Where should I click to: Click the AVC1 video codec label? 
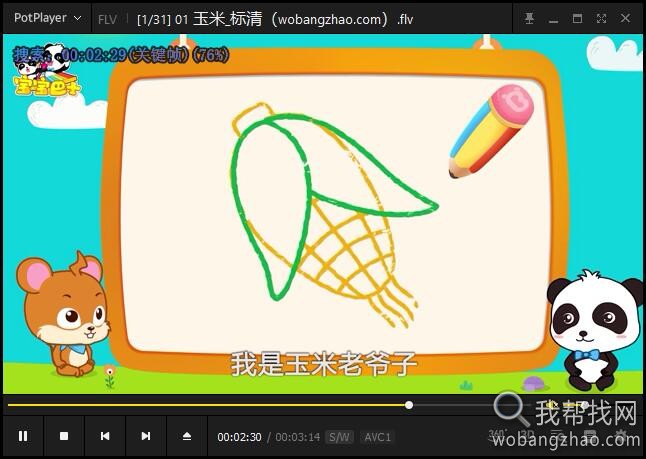377,437
